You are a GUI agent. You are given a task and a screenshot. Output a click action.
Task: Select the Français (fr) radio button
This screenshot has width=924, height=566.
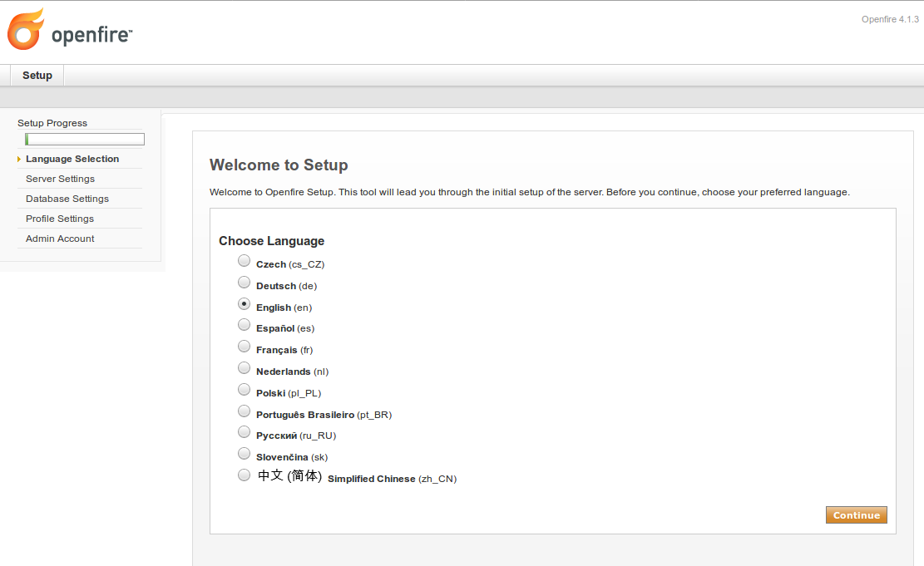point(244,347)
